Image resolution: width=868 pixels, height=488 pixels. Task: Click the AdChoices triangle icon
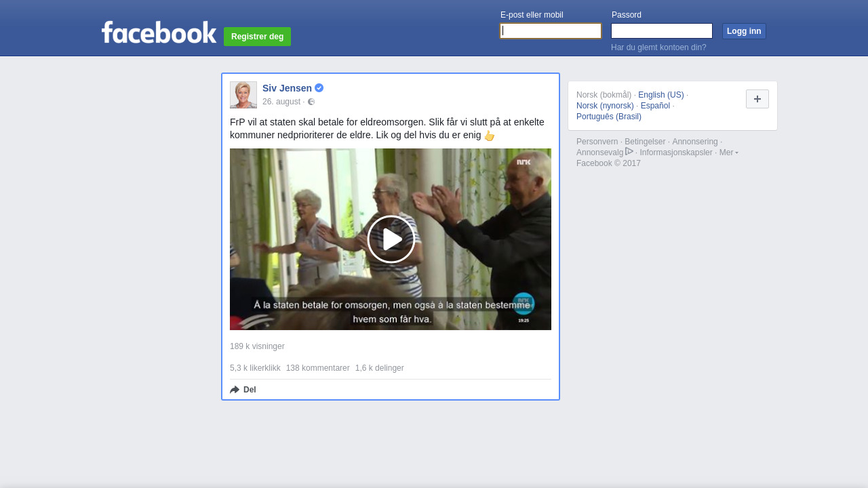(629, 152)
